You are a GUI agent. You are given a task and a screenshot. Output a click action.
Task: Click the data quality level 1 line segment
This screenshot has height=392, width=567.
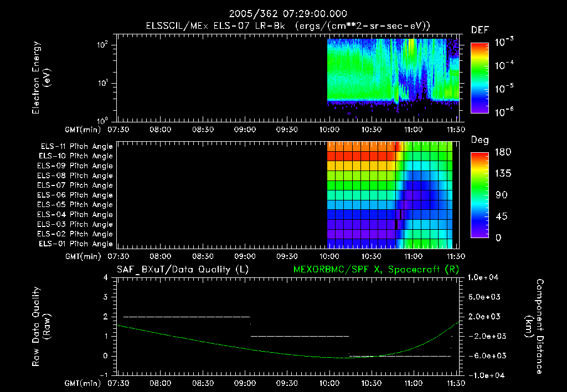coord(300,336)
